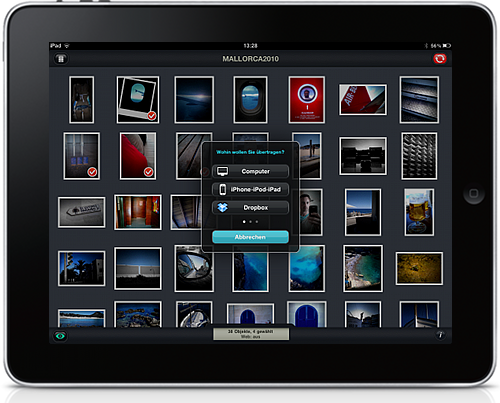
Task: Click Abbrechen to cancel the transfer
Action: pyautogui.click(x=250, y=237)
